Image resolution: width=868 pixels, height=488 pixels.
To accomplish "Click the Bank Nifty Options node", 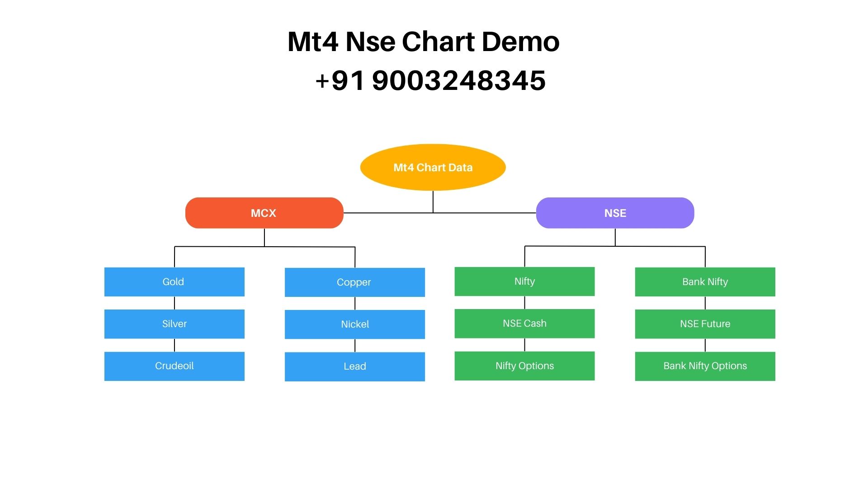I will click(705, 366).
